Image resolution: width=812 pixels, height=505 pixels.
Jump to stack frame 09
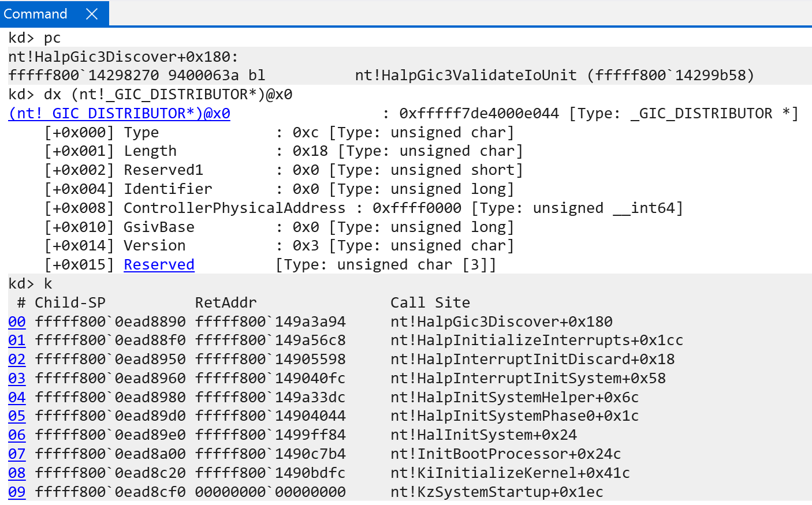(17, 492)
